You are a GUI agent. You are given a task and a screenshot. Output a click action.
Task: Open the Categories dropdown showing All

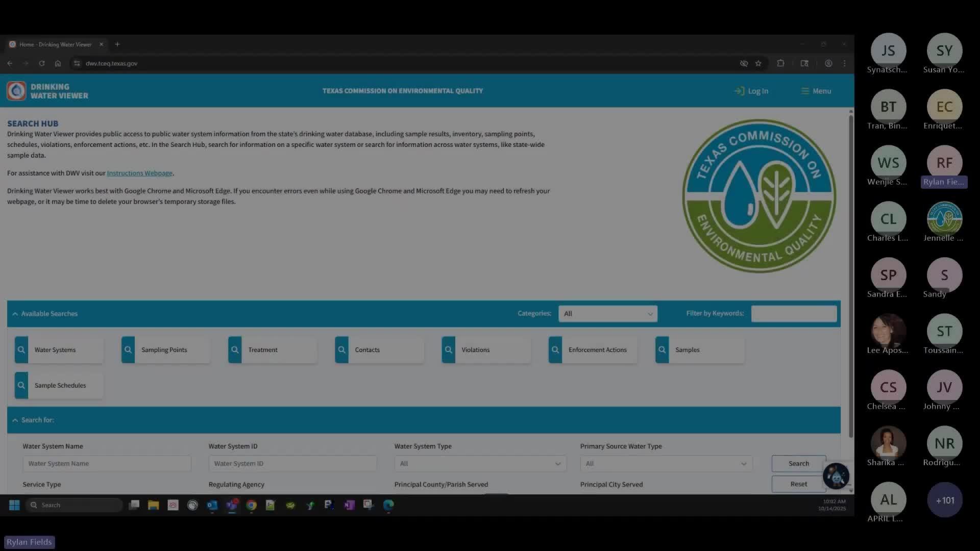(607, 313)
